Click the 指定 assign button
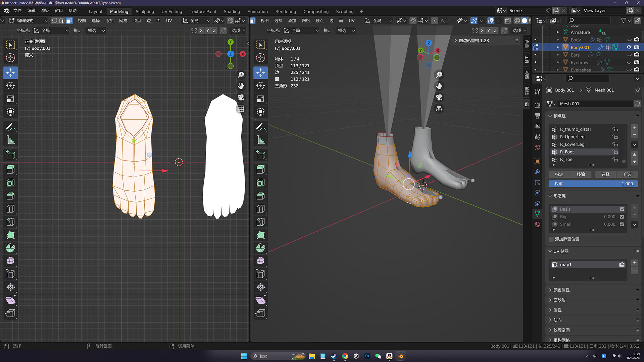 tap(559, 174)
